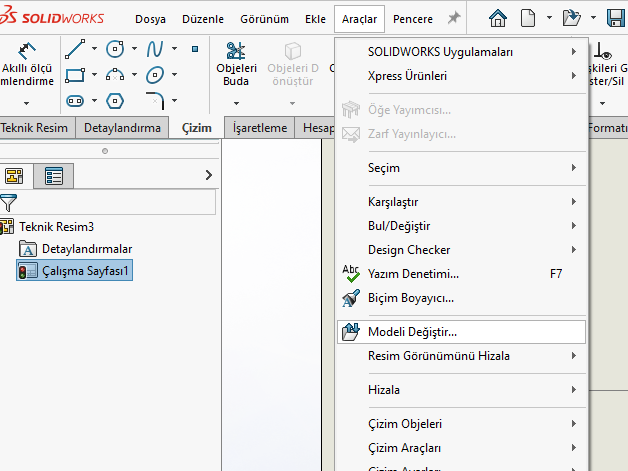Select the Spline sketch tool
This screenshot has height=471, width=628.
(155, 48)
